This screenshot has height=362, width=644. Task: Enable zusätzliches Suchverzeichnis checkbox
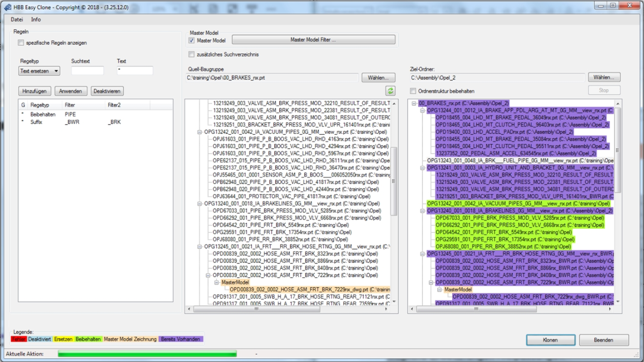coord(192,54)
